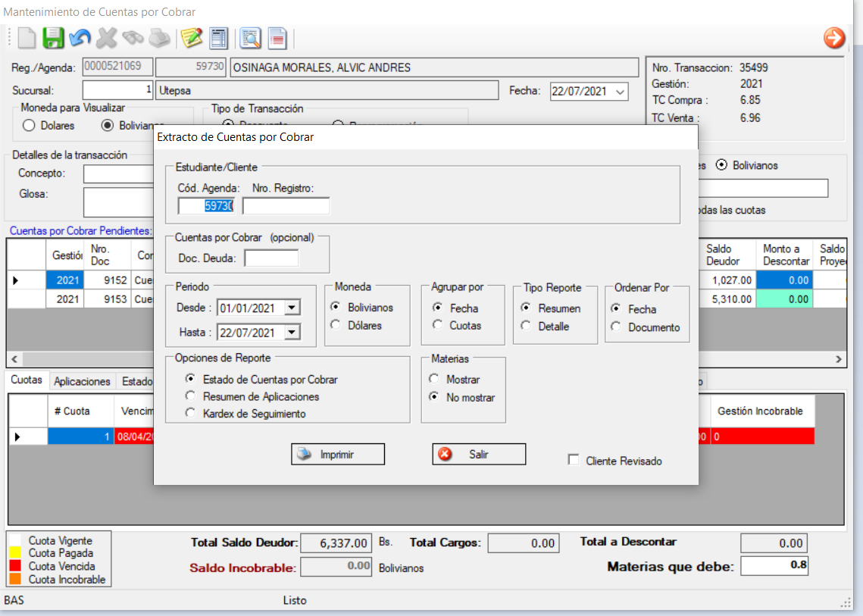863x616 pixels.
Task: Click the Sucursal number field
Action: coord(117,90)
